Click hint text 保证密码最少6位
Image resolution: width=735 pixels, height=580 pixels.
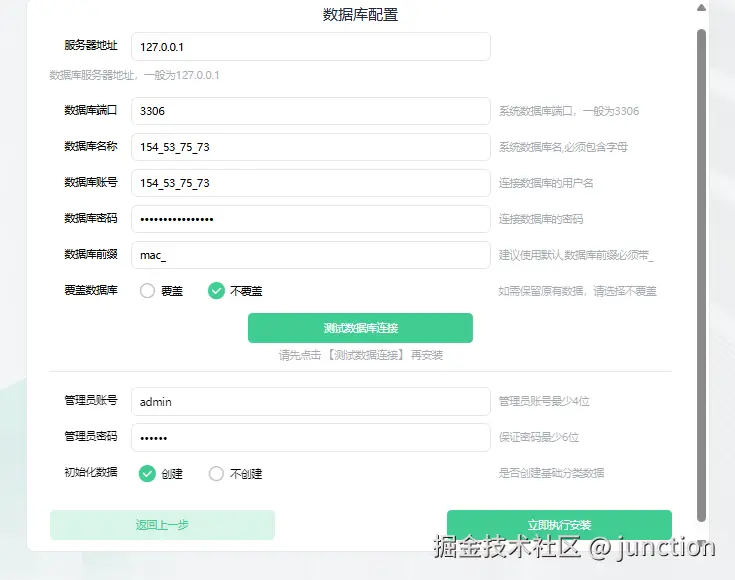point(539,437)
